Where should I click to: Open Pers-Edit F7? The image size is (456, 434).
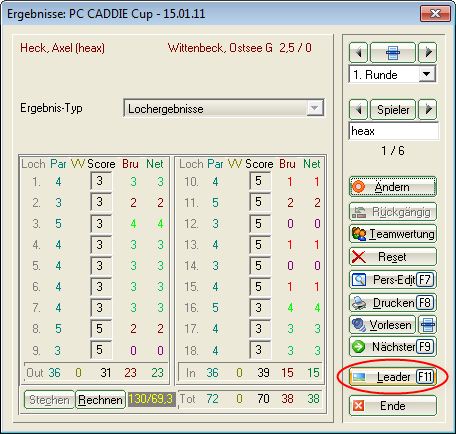coord(393,279)
